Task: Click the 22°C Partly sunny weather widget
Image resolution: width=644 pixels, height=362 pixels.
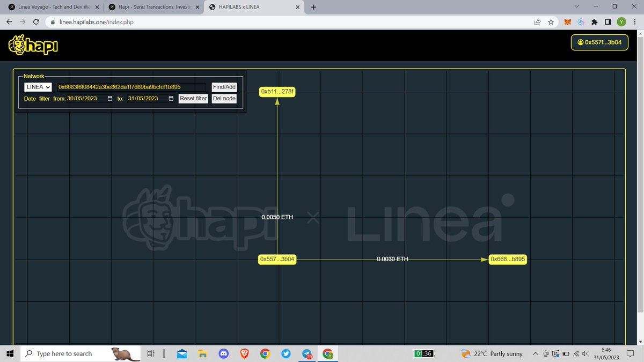Action: coord(492,354)
